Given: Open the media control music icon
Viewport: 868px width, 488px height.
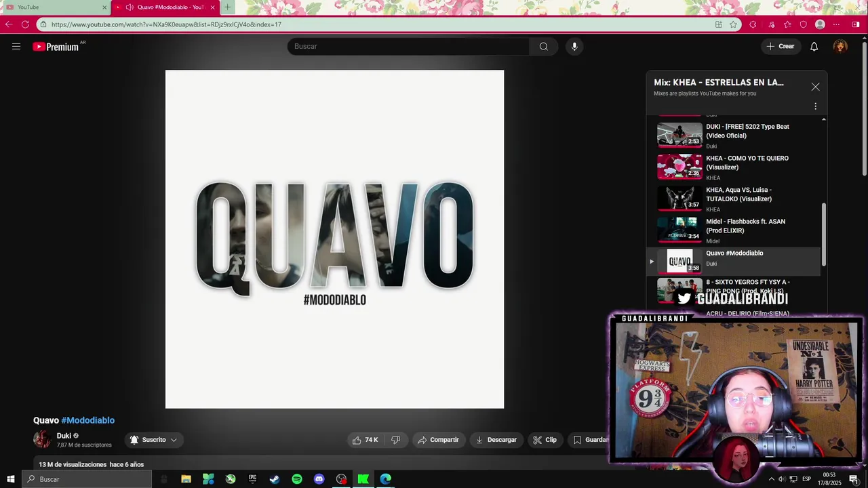Looking at the screenshot, I should tap(771, 24).
